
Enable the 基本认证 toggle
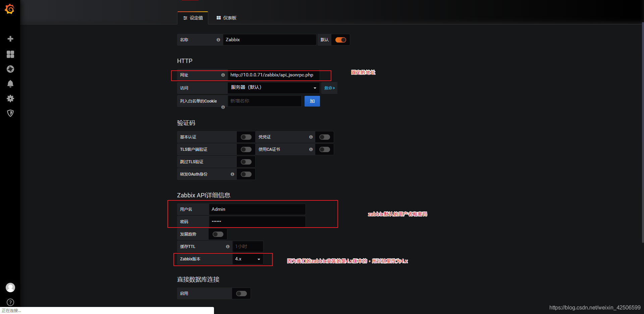[246, 137]
